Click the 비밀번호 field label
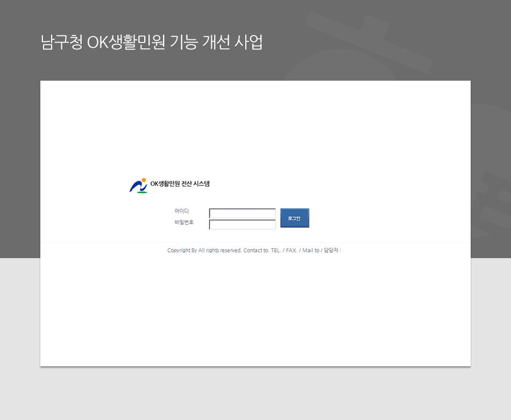511x420 pixels. pos(184,222)
